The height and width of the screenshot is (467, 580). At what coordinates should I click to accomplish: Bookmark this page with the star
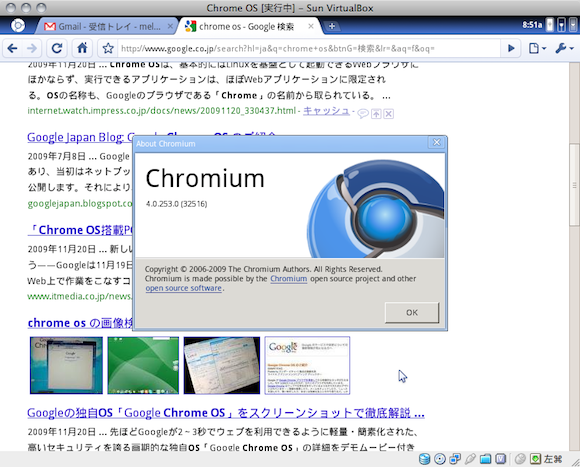point(108,48)
